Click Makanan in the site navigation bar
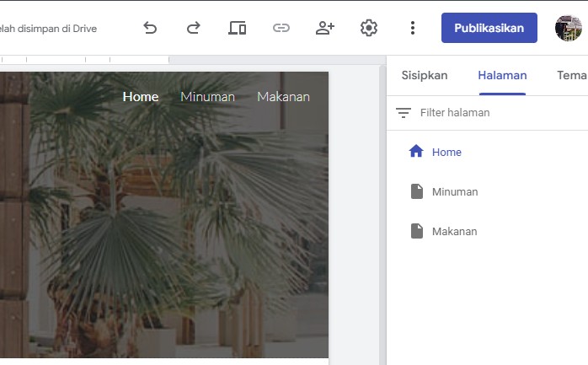588x365 pixels. click(284, 97)
